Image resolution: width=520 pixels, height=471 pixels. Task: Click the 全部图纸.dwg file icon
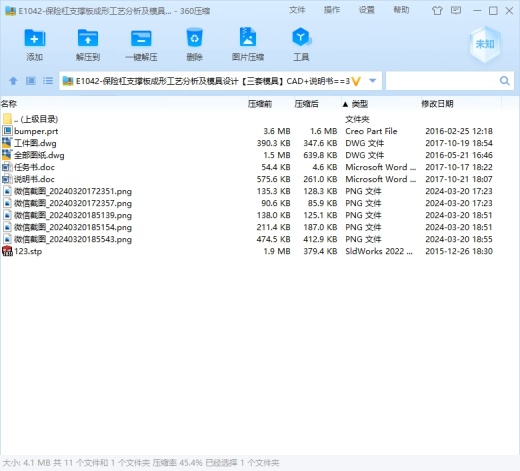(x=7, y=155)
